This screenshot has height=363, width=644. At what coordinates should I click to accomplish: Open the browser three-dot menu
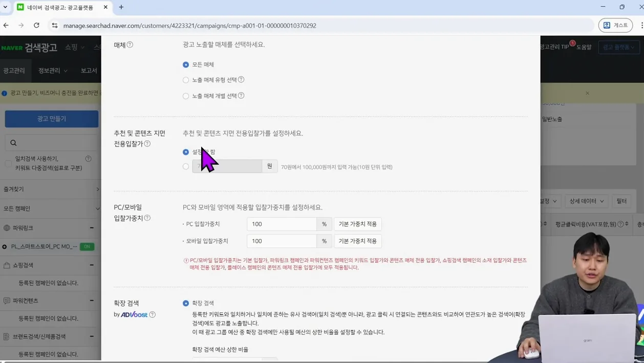[x=641, y=25]
